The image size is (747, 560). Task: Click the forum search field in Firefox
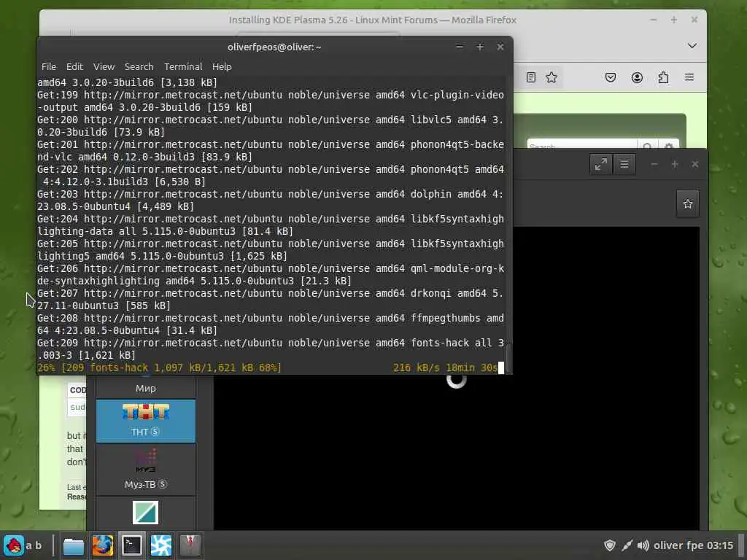pos(581,145)
